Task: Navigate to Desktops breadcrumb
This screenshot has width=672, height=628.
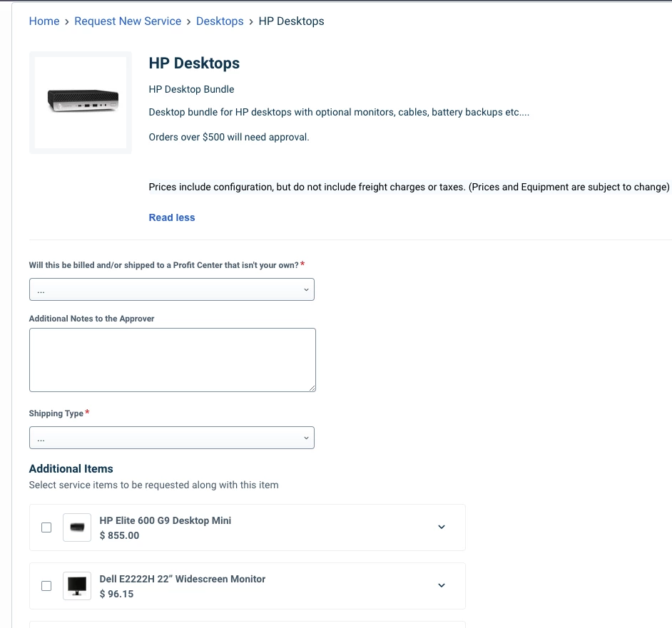Action: [220, 21]
